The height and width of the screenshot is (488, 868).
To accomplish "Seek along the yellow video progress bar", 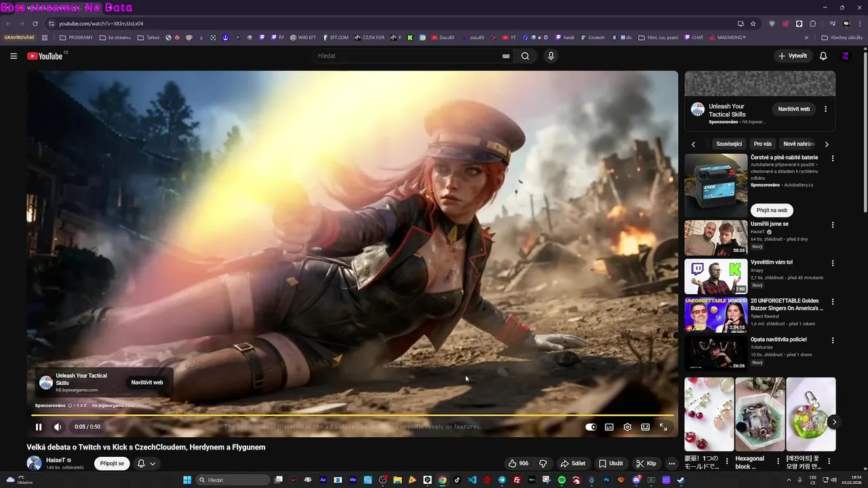I will 353,415.
